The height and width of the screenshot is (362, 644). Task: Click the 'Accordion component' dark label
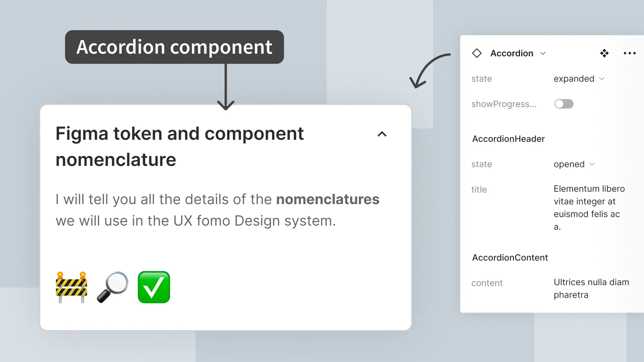coord(174,47)
